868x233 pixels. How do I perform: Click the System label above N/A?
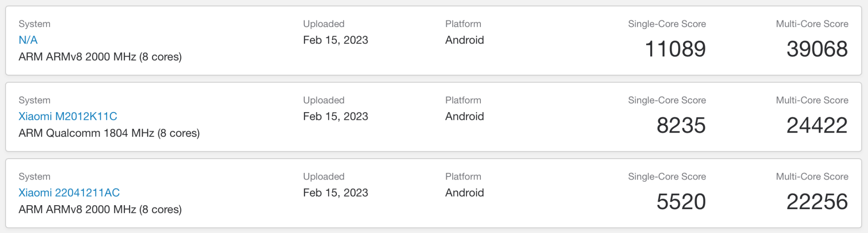coord(34,24)
